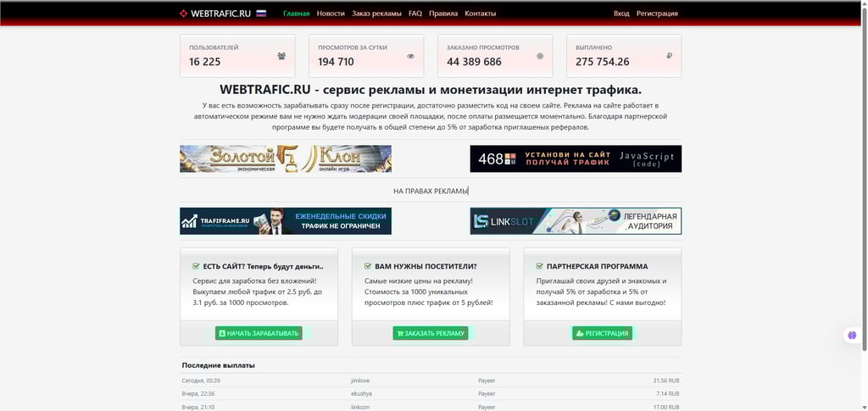
Task: Open the TRAFIFRAME.RU banner ad
Action: click(x=286, y=221)
